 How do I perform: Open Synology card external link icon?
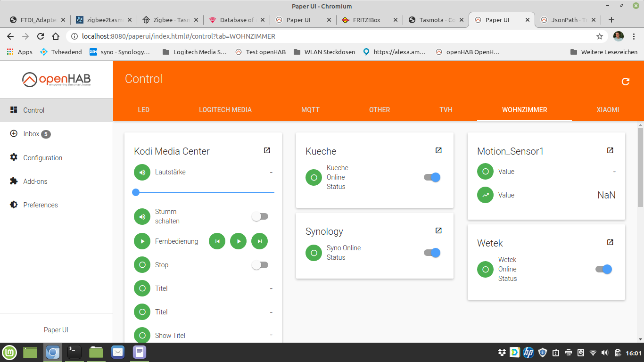(438, 230)
